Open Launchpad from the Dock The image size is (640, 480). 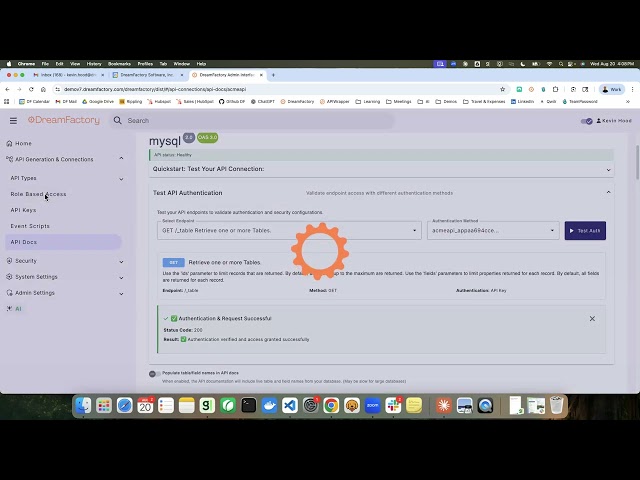pyautogui.click(x=104, y=405)
